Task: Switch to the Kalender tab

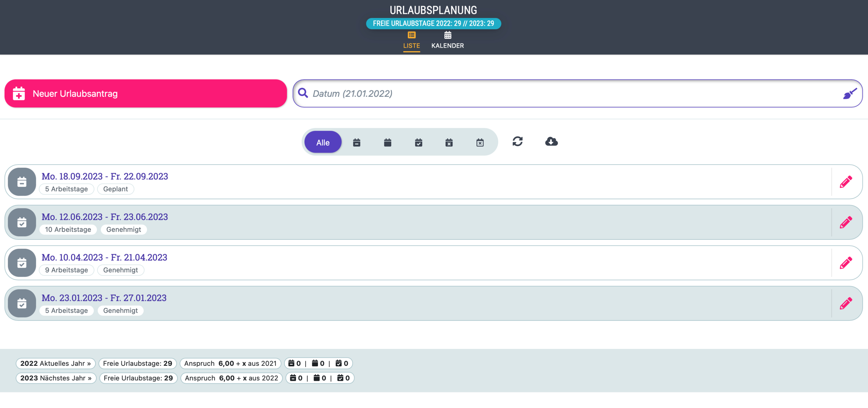Action: pos(448,40)
